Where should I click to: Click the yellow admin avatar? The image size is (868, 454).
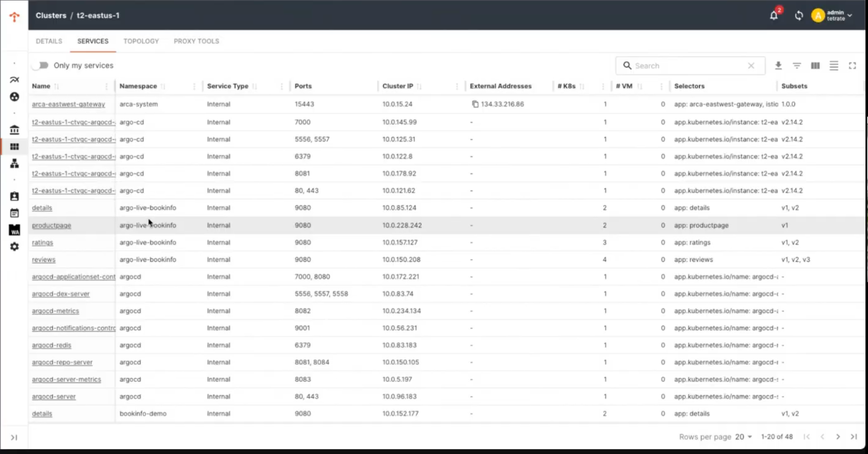(x=818, y=15)
